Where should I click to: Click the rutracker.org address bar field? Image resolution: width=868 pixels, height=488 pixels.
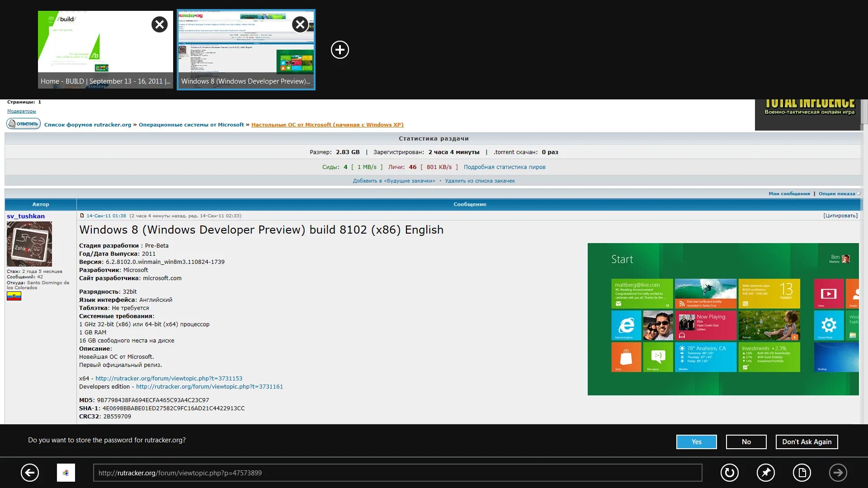click(398, 473)
